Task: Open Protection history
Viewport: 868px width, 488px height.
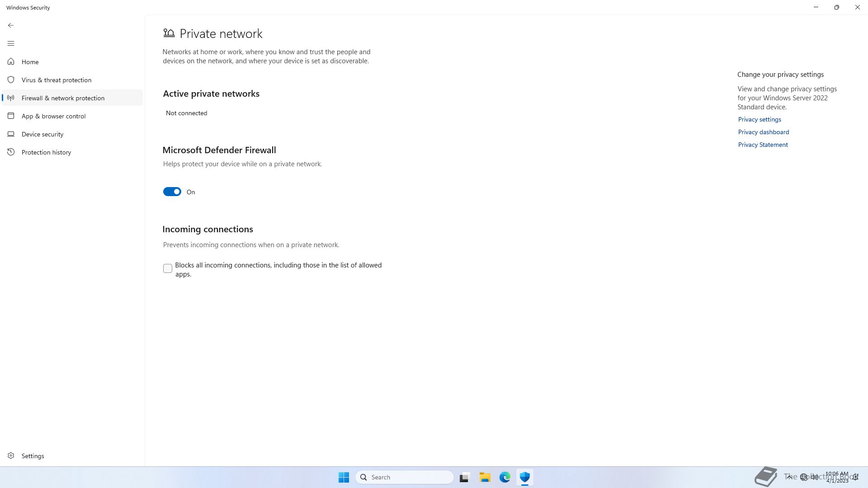Action: click(x=72, y=152)
